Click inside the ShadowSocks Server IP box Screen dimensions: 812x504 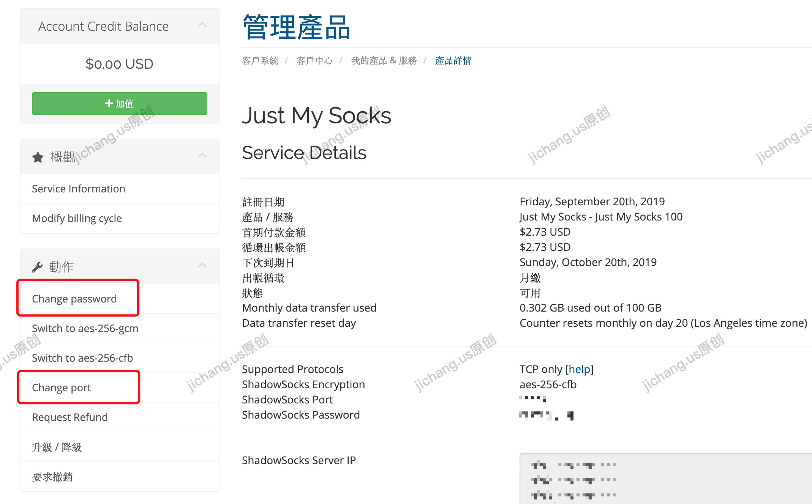point(665,479)
